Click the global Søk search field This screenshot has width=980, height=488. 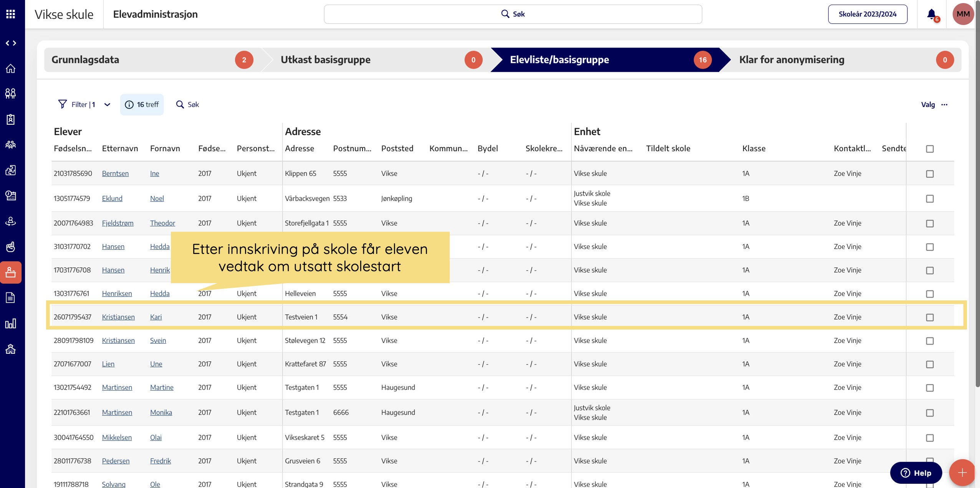click(x=513, y=14)
